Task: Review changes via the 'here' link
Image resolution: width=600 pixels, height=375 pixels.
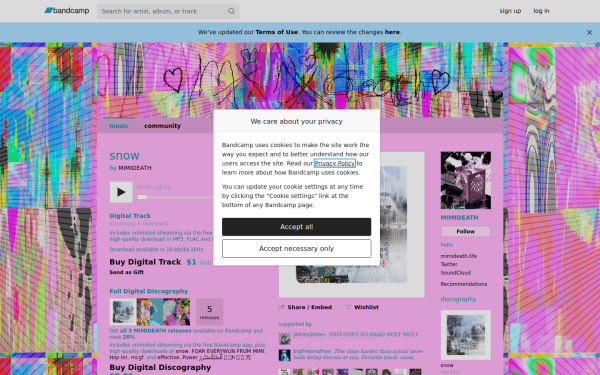Action: click(x=392, y=32)
